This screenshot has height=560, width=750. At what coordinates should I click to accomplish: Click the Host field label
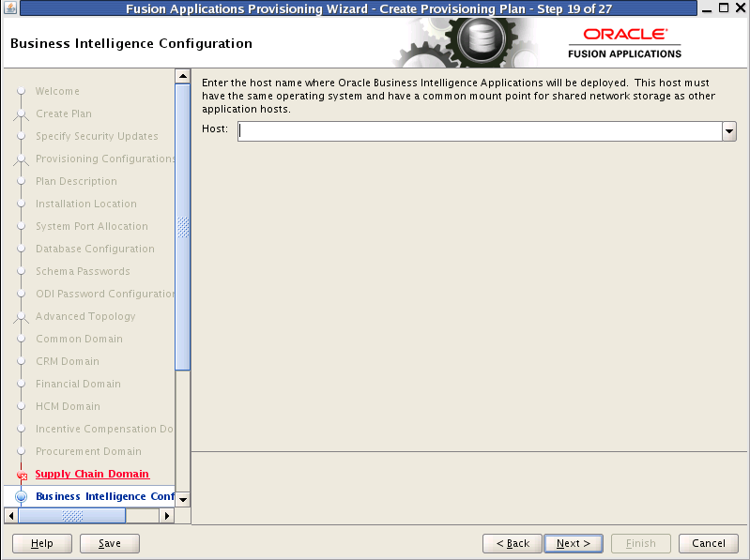215,129
